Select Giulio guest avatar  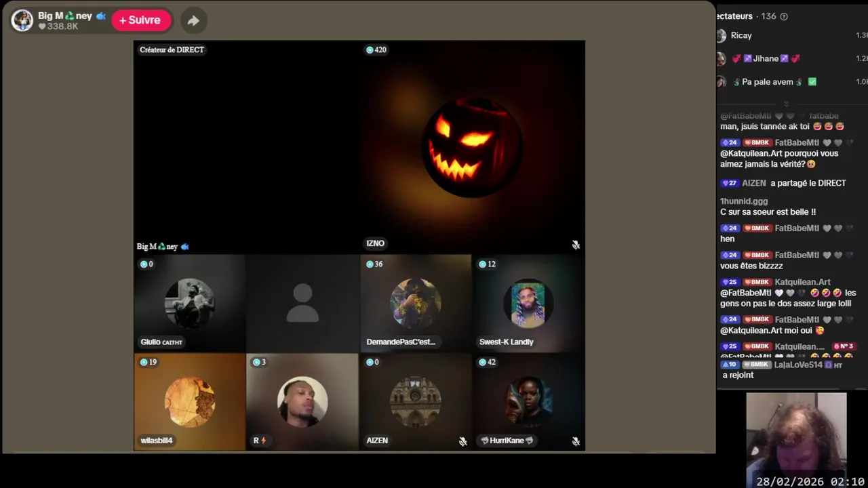pyautogui.click(x=190, y=303)
